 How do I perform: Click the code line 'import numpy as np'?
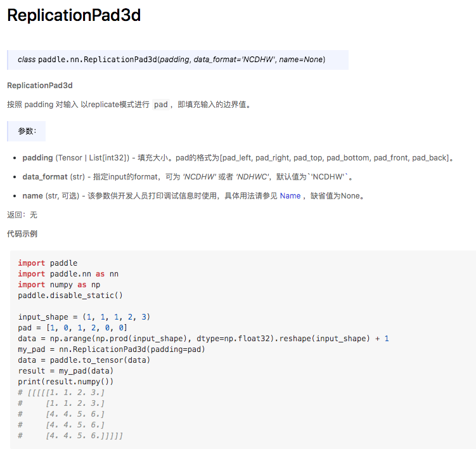coord(59,285)
